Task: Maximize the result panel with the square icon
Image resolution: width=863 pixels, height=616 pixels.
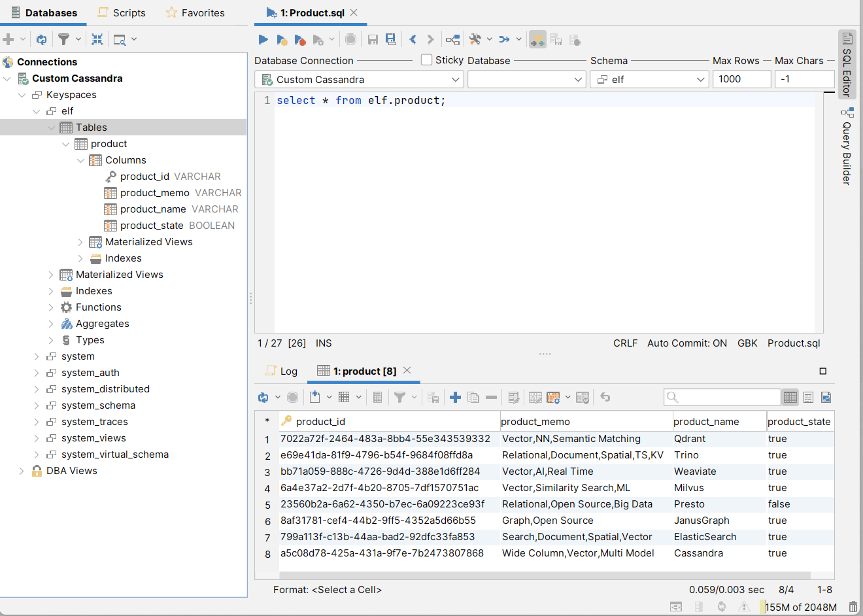Action: pyautogui.click(x=823, y=371)
